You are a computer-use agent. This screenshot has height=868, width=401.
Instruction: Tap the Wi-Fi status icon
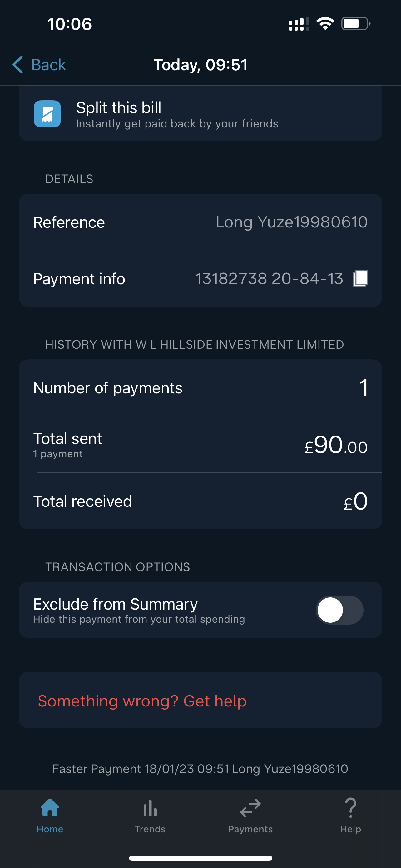point(325,24)
